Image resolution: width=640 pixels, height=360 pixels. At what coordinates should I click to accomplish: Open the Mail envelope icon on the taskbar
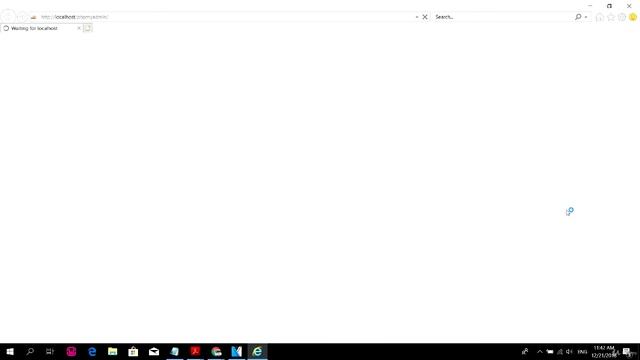coord(154,351)
